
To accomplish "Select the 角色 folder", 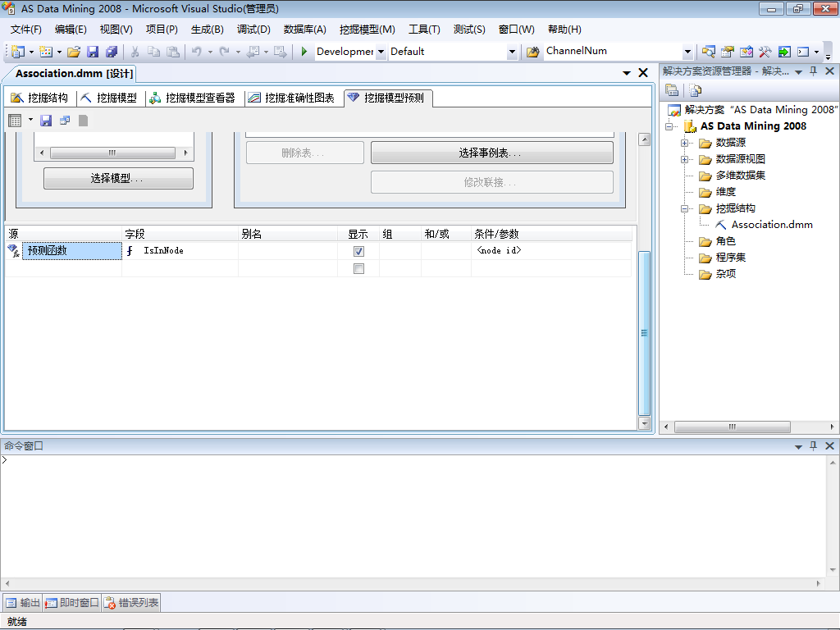I will 726,242.
